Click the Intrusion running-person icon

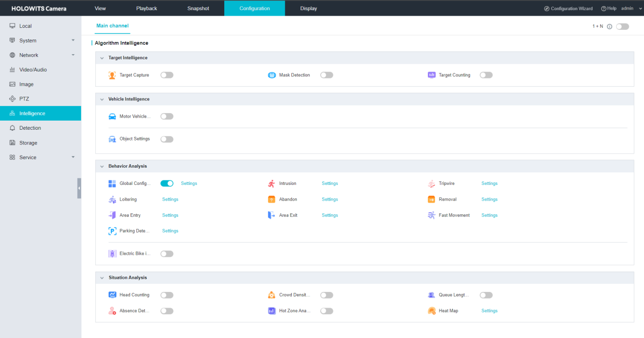coord(272,183)
